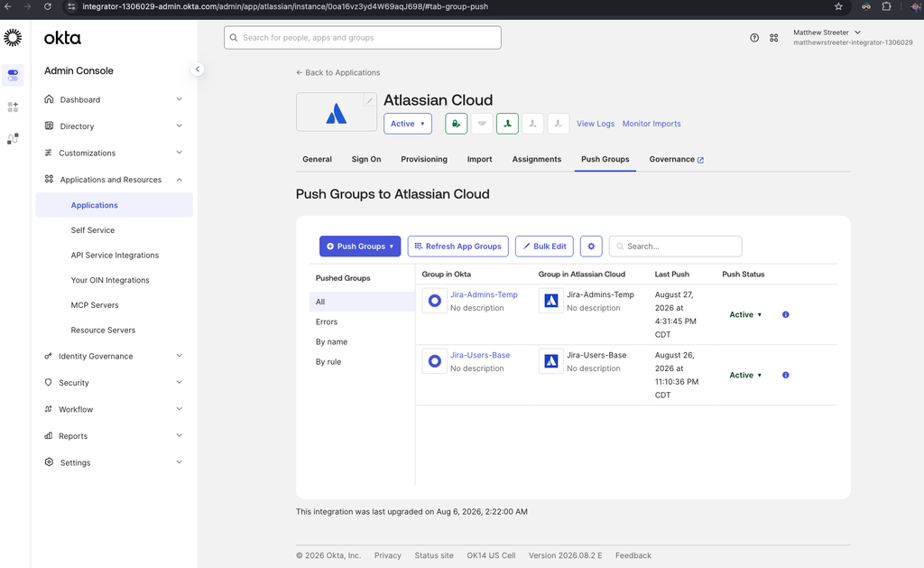Open API Service Integrations in sidebar
The image size is (924, 568).
tap(114, 255)
